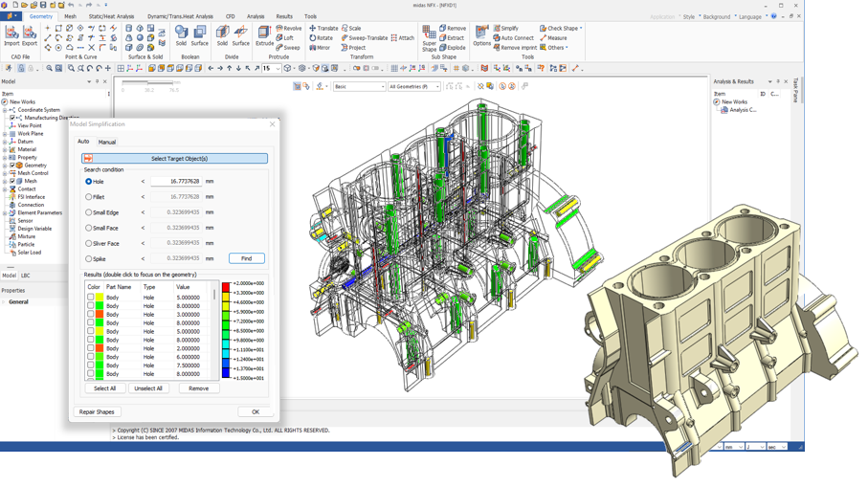Click the Sub Shape Extract tool

tap(452, 37)
